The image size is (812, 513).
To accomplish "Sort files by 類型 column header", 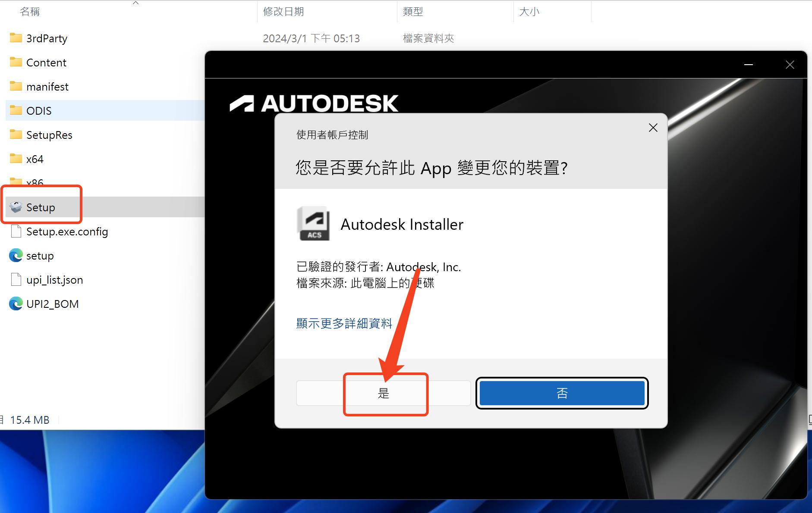I will pos(412,12).
